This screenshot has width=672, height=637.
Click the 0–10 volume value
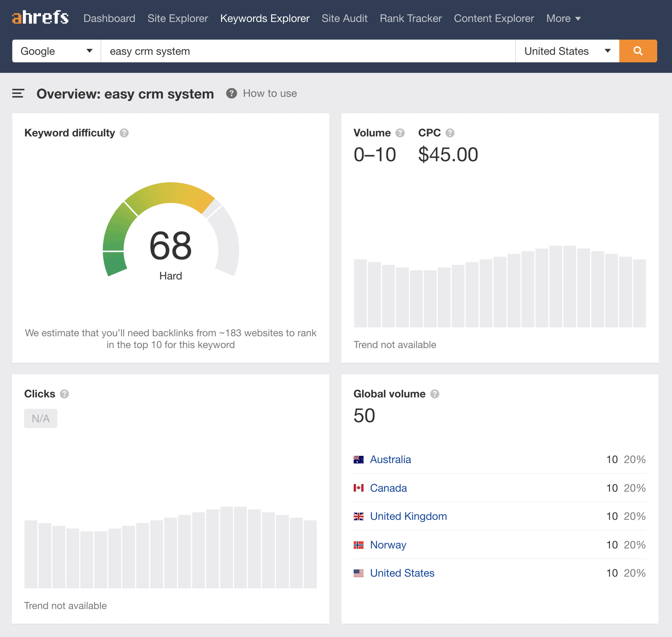(375, 155)
